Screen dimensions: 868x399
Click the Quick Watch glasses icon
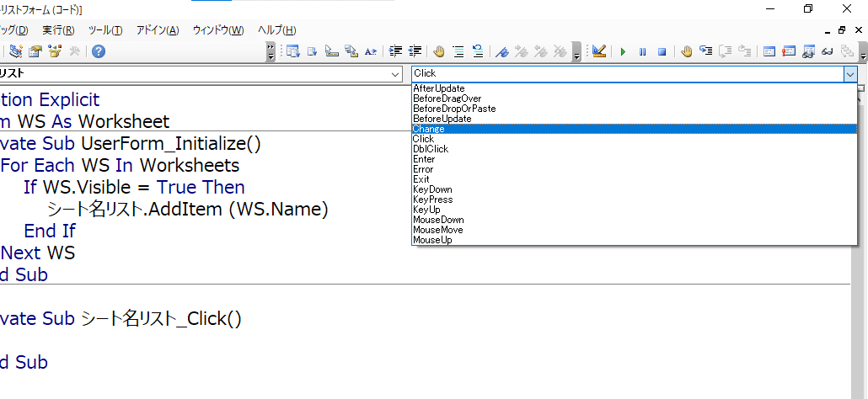[x=828, y=51]
